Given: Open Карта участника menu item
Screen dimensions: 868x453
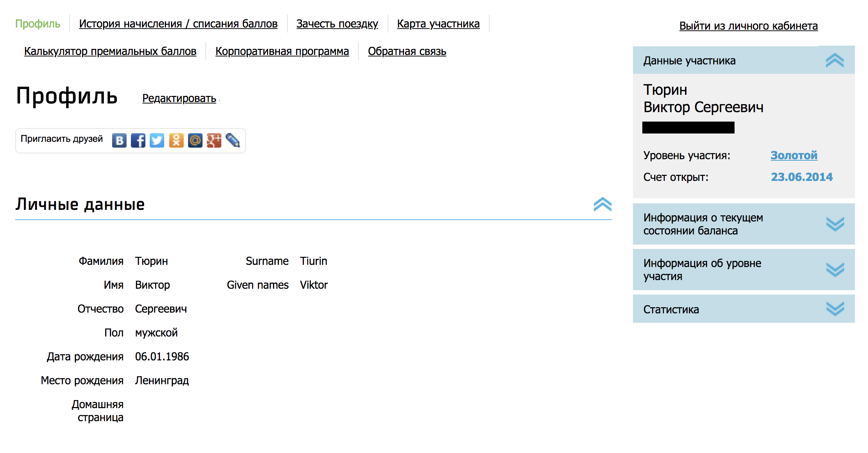Looking at the screenshot, I should (x=438, y=24).
